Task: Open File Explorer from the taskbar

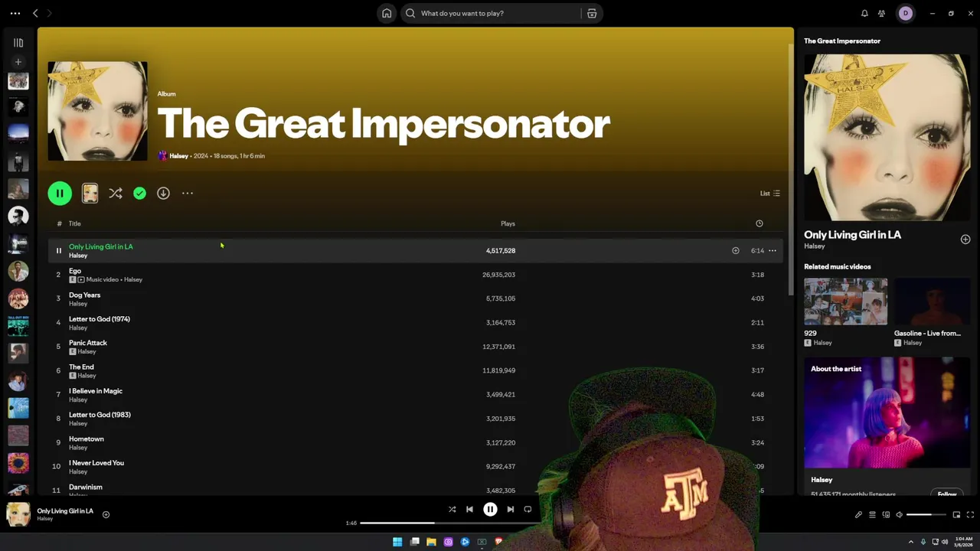Action: [x=431, y=542]
